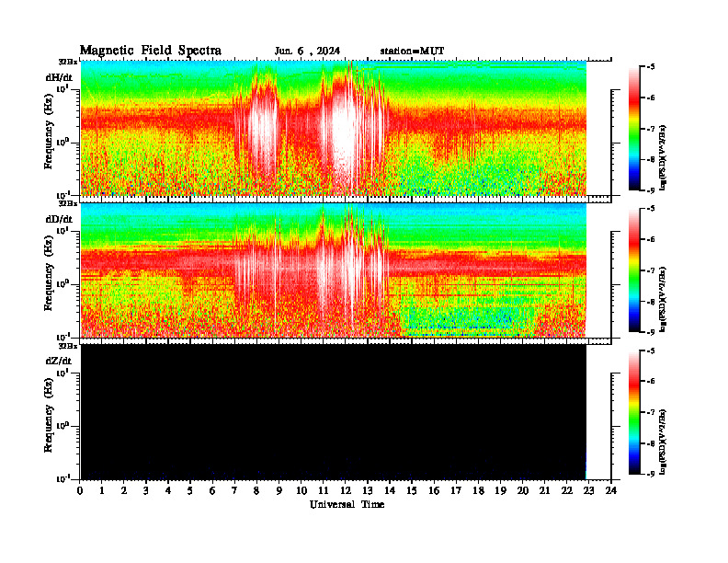The height and width of the screenshot is (563, 728).
Task: Click hour tick label "20" on the time axis
Action: [x=522, y=491]
